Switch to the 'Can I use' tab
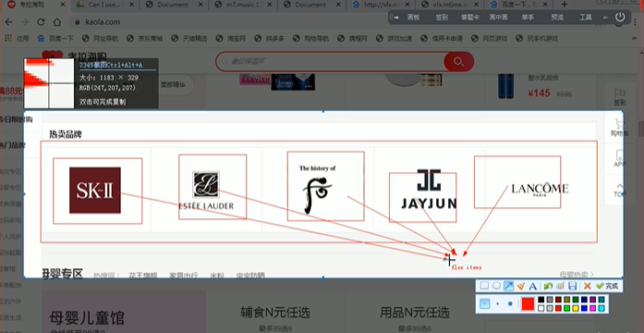This screenshot has height=333, width=644. (x=104, y=5)
